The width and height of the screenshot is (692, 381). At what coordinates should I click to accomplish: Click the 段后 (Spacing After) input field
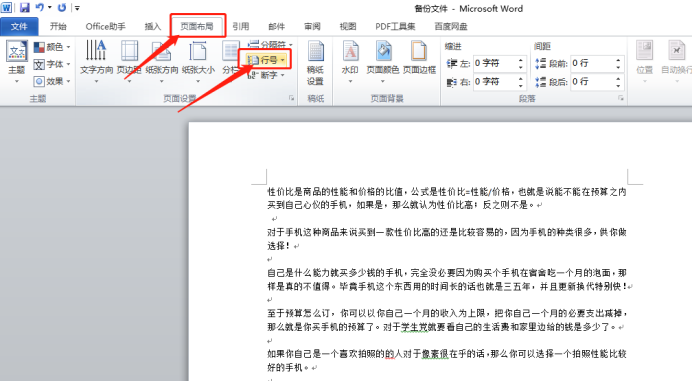point(591,82)
